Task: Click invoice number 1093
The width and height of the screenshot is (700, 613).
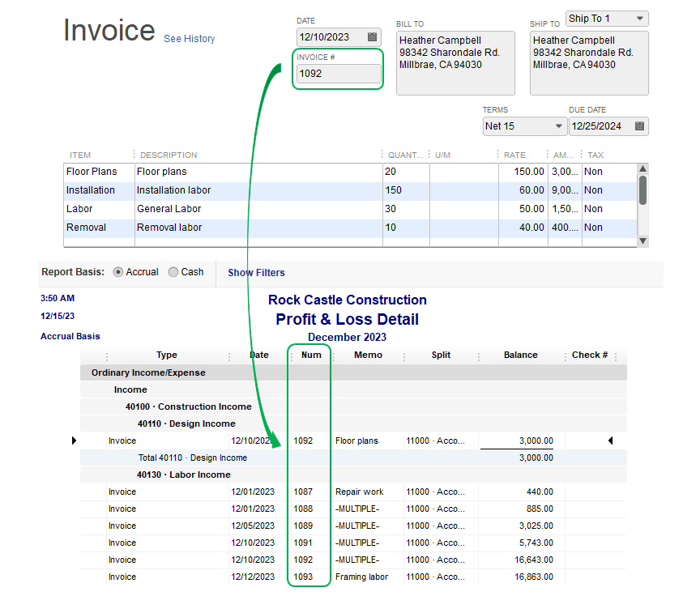Action: click(x=303, y=577)
